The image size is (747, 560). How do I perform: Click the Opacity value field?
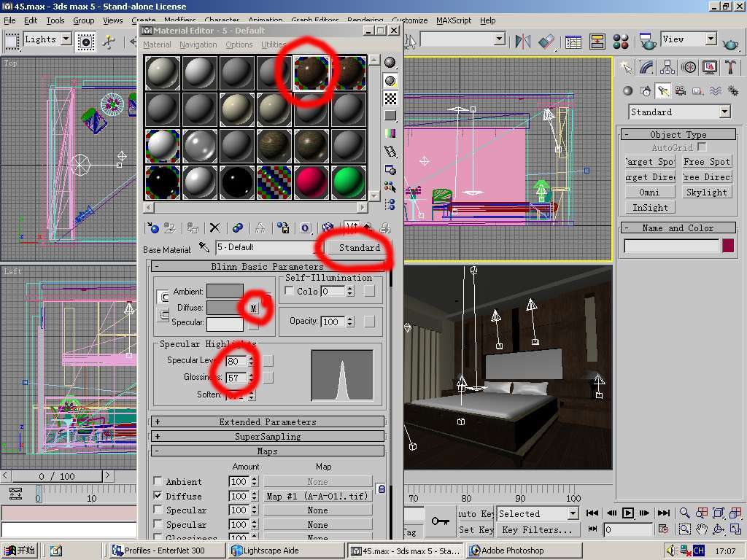click(x=333, y=322)
